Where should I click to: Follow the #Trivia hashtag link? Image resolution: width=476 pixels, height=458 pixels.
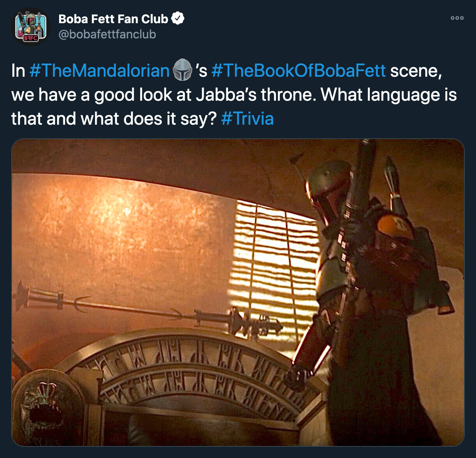(x=248, y=118)
